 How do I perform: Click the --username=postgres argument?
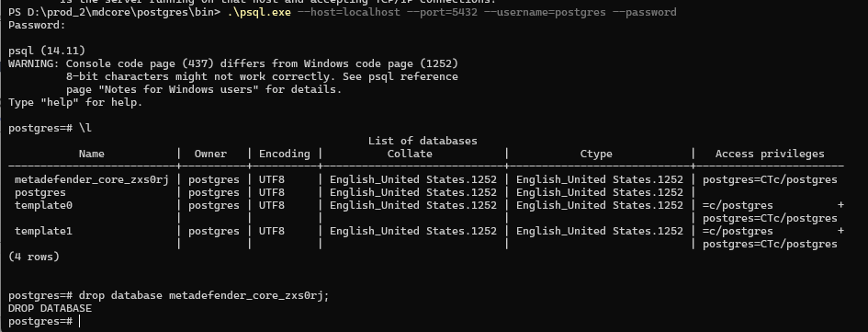545,12
